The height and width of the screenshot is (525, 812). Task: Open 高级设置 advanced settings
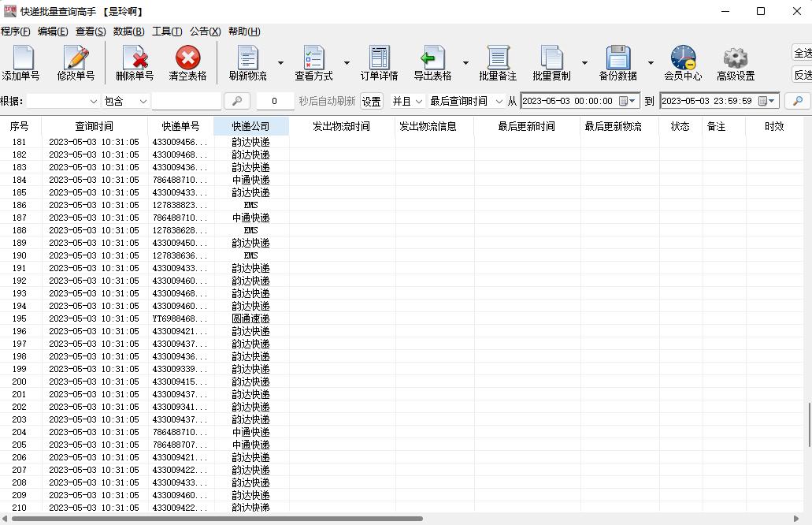(x=735, y=62)
